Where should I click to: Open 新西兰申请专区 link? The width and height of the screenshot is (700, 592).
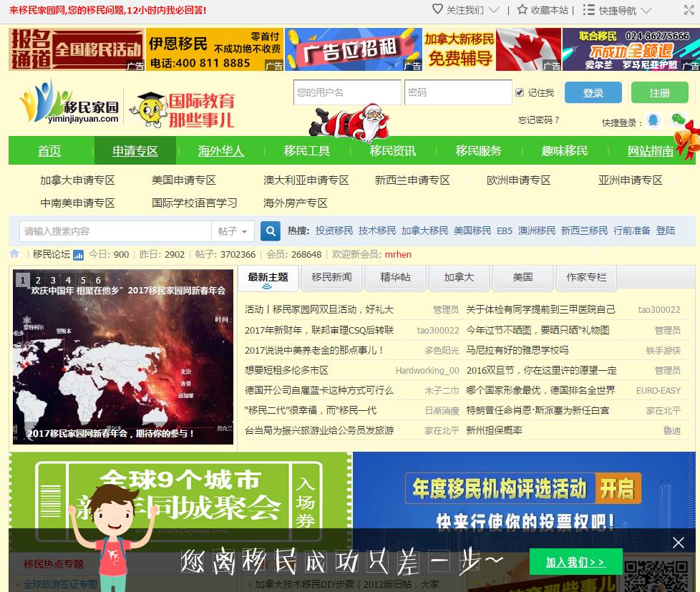point(412,180)
